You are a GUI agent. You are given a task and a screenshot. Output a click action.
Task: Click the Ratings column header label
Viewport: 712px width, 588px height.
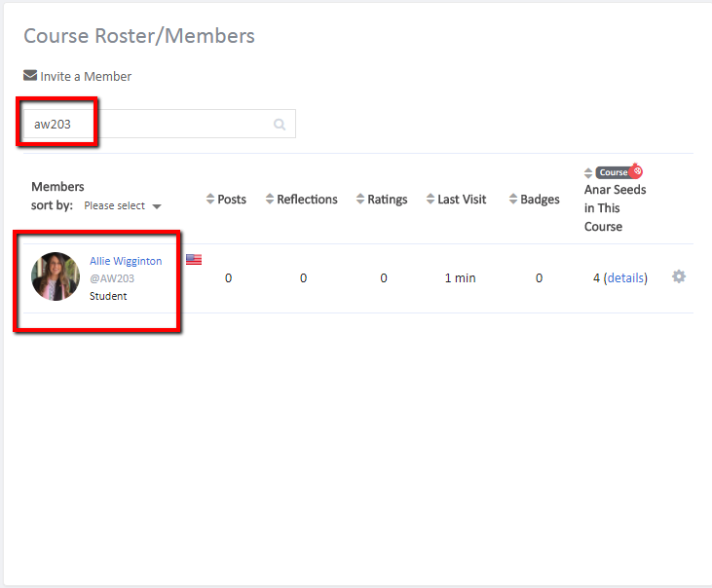[x=388, y=200]
